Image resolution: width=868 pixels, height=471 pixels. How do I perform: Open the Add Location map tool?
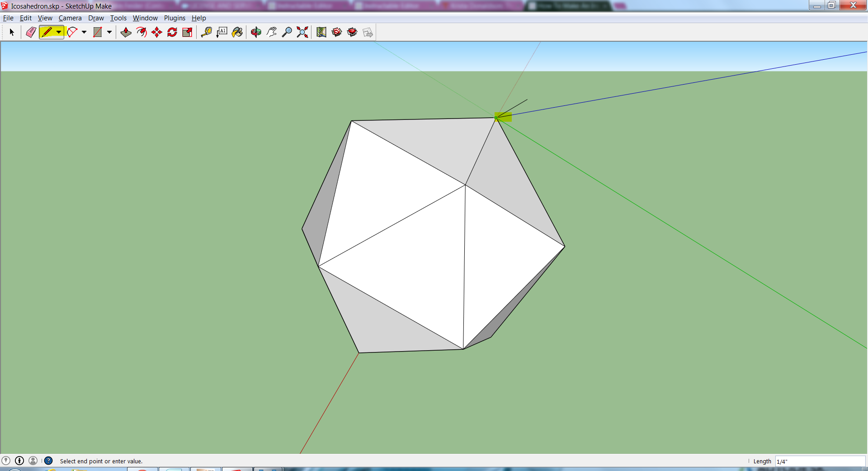[x=321, y=32]
